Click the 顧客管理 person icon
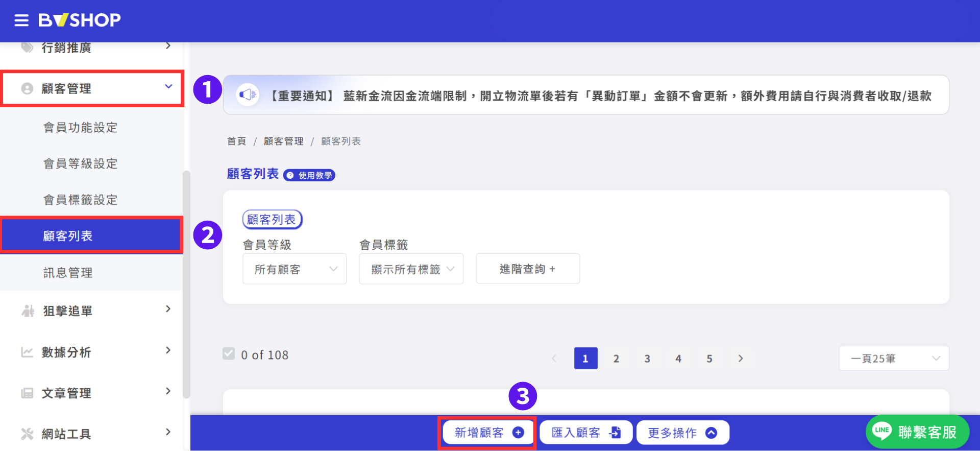980x451 pixels. 27,88
